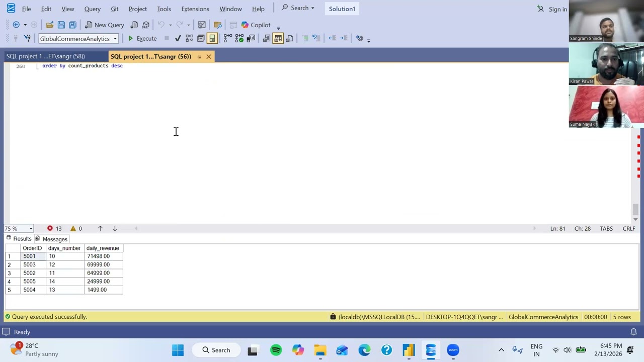644x362 pixels.
Task: Execute the query
Action: pos(142,38)
